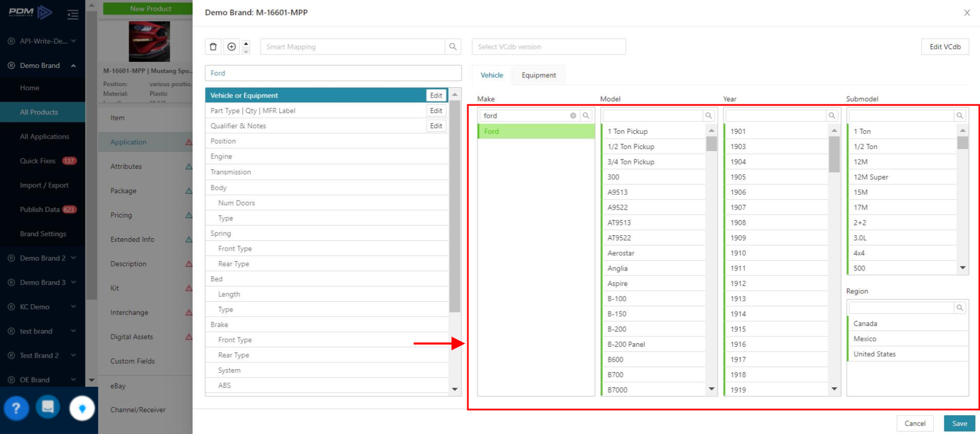Click the Submodel column search icon
The height and width of the screenshot is (434, 980).
point(960,116)
